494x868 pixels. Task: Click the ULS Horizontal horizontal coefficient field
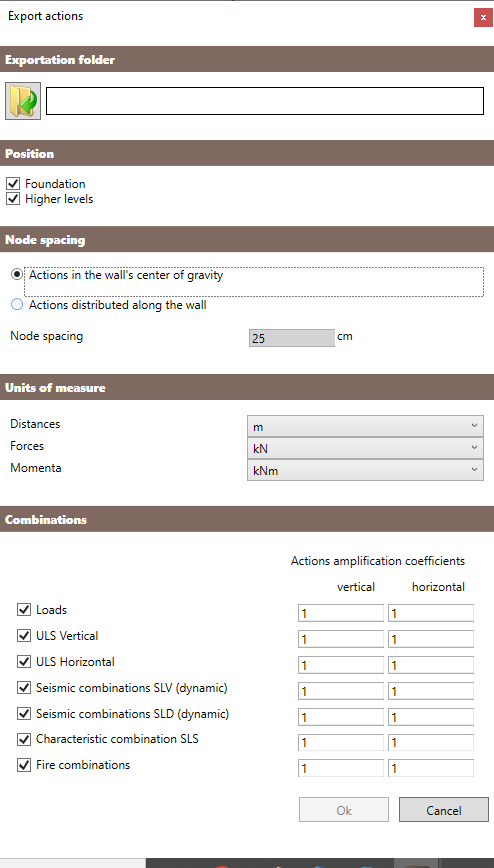[x=431, y=665]
